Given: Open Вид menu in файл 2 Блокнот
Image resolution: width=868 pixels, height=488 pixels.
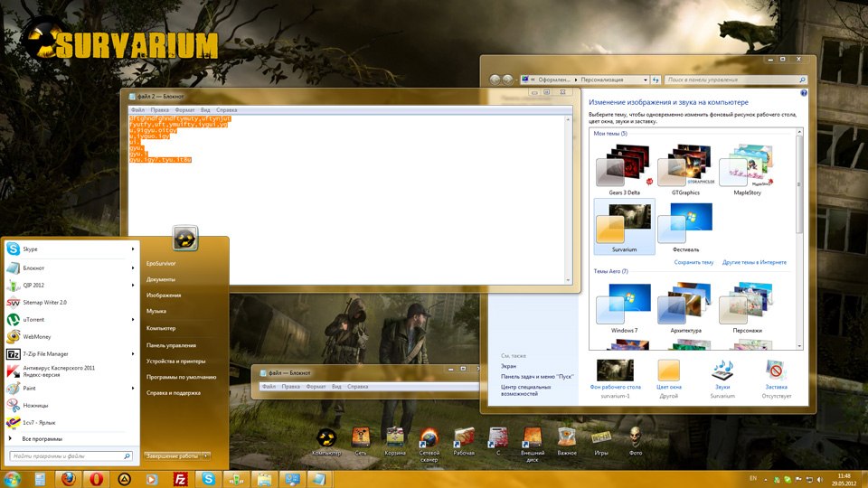Looking at the screenshot, I should [x=205, y=110].
